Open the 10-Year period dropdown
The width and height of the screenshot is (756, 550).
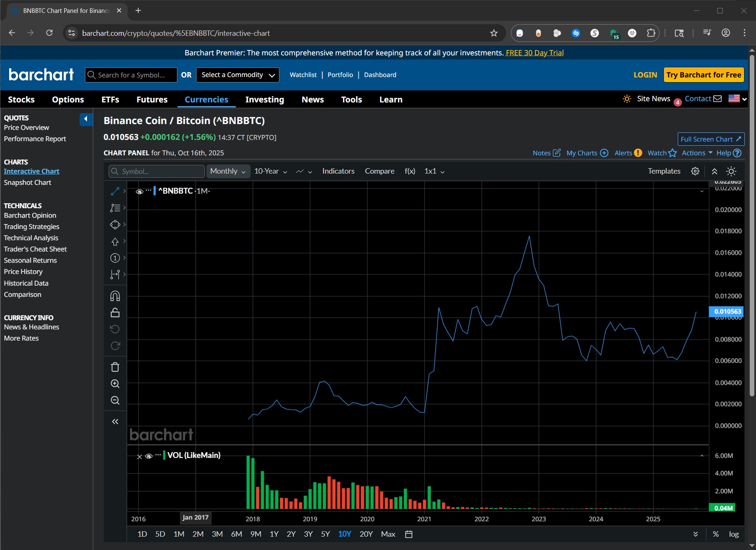tap(271, 171)
